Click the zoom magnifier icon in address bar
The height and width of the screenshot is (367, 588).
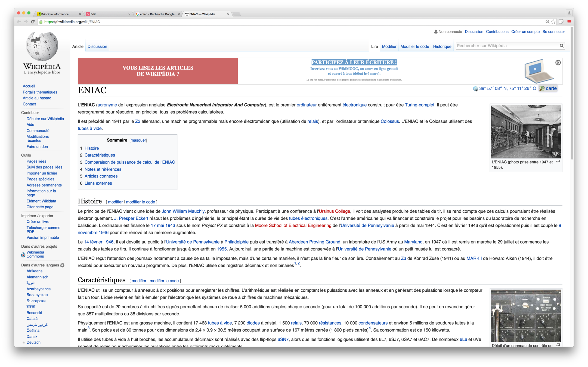pos(547,22)
